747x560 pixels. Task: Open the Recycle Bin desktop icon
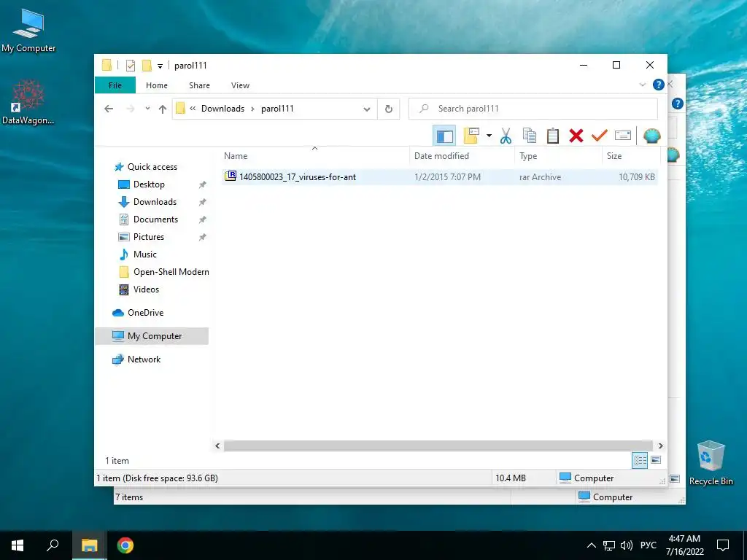click(711, 463)
